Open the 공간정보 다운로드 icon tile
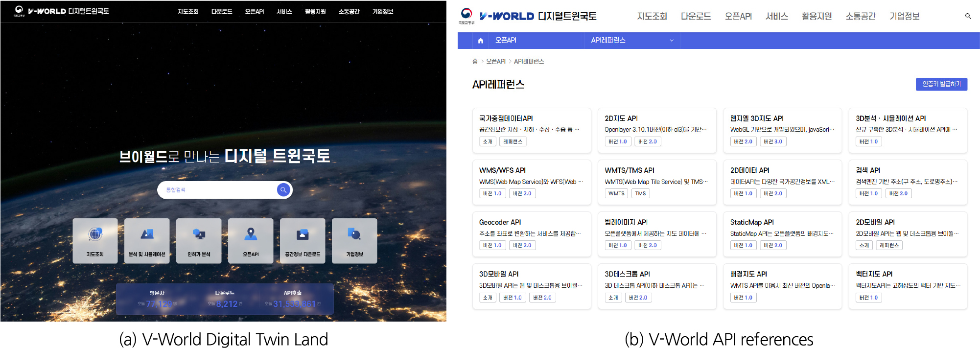Viewport: 980px width, 348px height. tap(303, 240)
